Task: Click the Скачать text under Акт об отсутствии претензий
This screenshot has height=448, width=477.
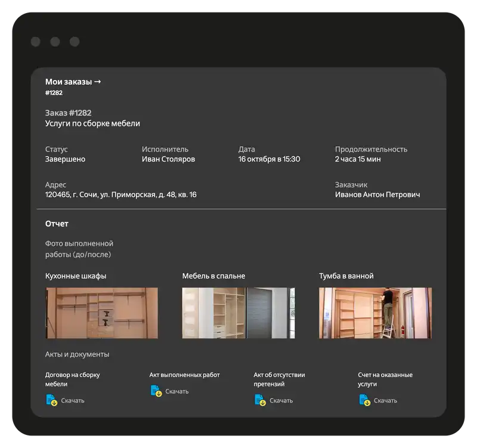Action: (281, 401)
